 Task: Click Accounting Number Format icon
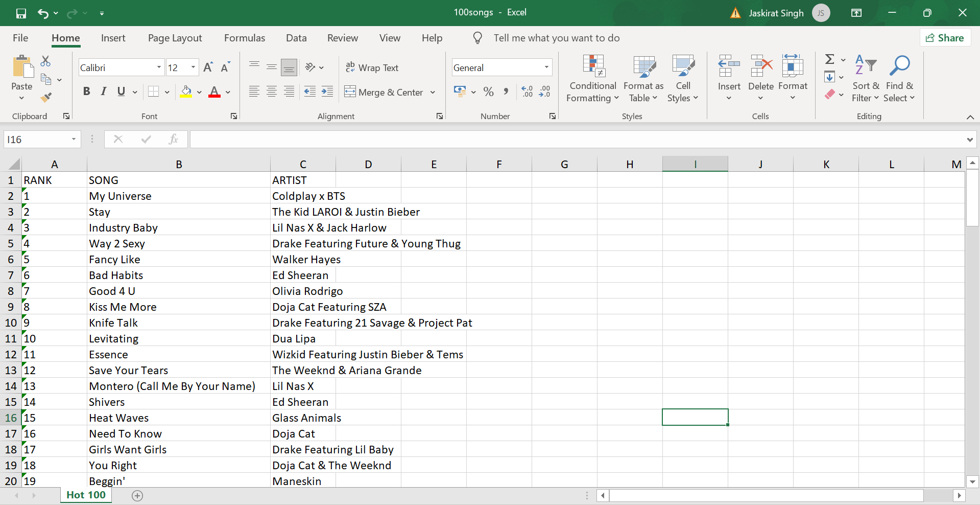click(460, 91)
